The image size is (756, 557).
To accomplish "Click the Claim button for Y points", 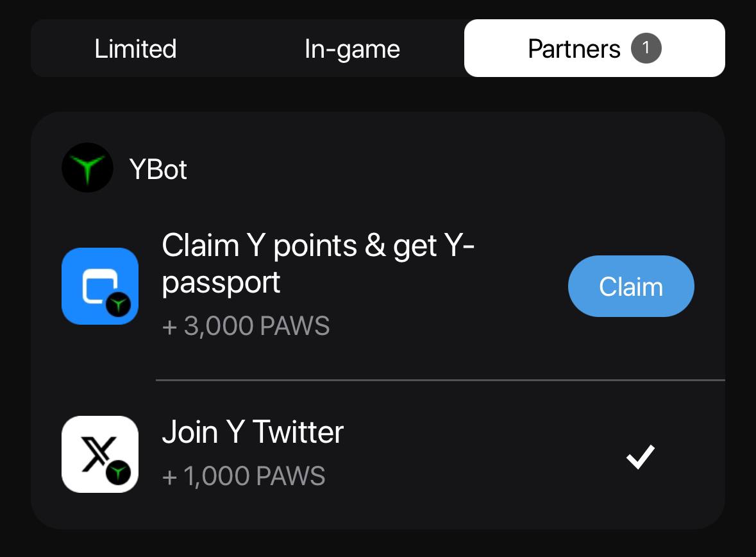I will [631, 286].
